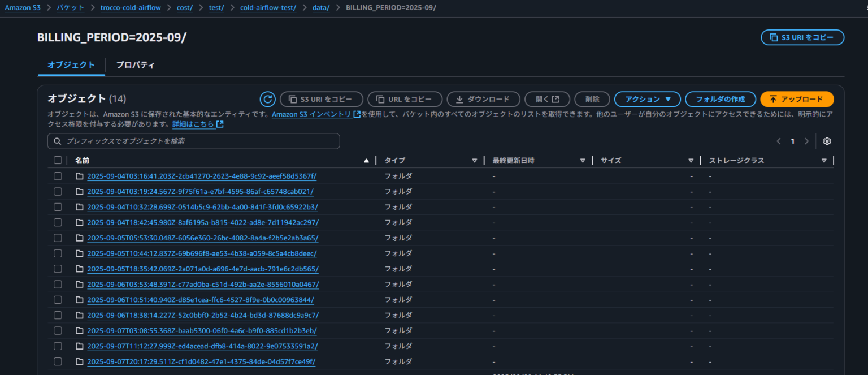868x375 pixels.
Task: Click the URL copy button
Action: [x=404, y=100]
